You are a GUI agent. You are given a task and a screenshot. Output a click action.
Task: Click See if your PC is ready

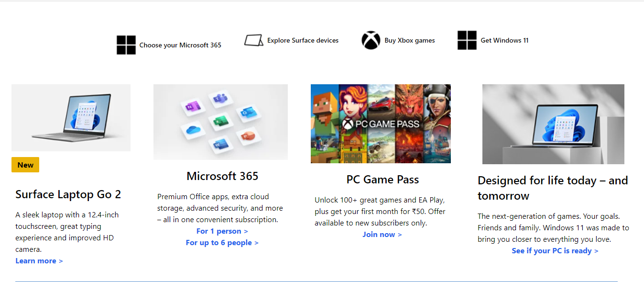(552, 250)
